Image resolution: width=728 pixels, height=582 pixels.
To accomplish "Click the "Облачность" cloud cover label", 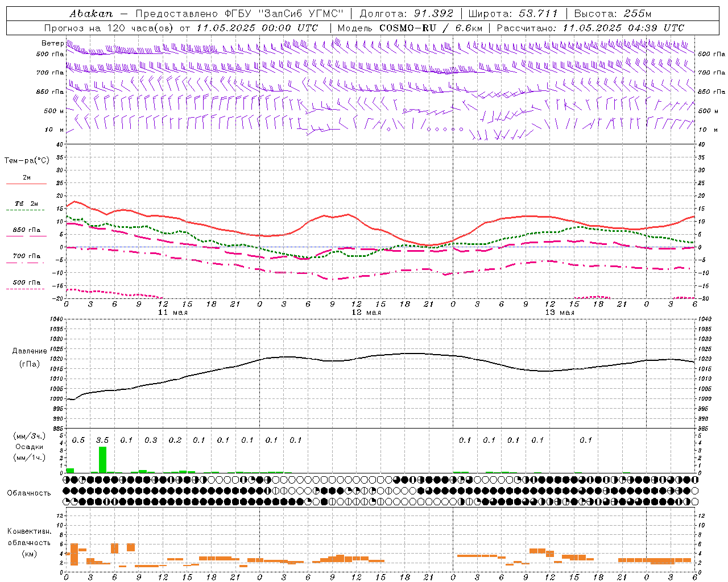I will click(29, 493).
